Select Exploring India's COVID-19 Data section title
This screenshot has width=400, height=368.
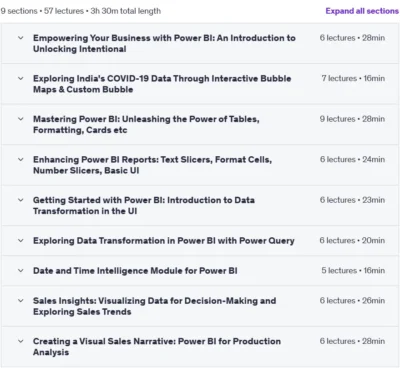pyautogui.click(x=162, y=84)
